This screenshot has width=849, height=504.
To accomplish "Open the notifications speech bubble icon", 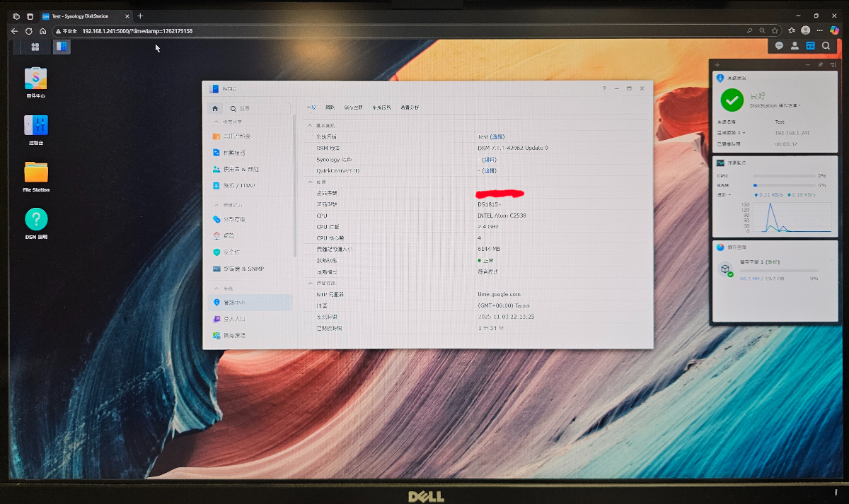I will tap(779, 46).
